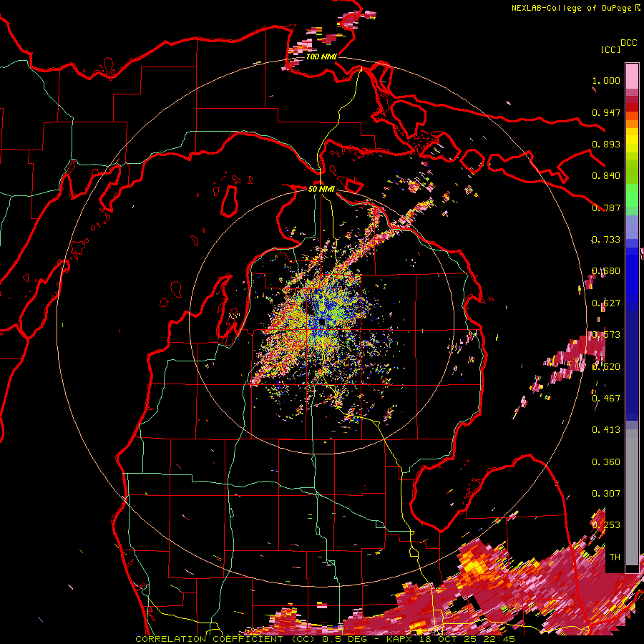Pick the bright green color bar segment

pos(632,195)
